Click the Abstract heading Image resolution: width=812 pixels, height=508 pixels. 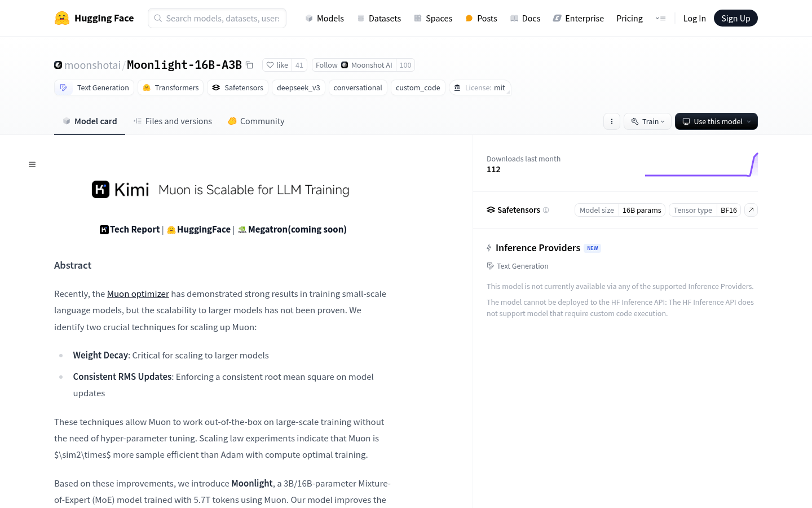click(x=73, y=265)
